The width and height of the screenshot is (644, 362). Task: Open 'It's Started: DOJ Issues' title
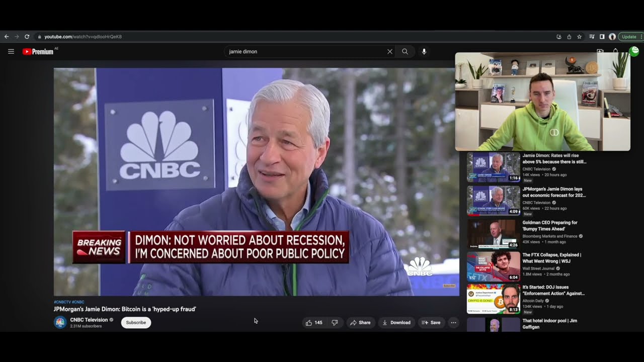[x=554, y=290]
